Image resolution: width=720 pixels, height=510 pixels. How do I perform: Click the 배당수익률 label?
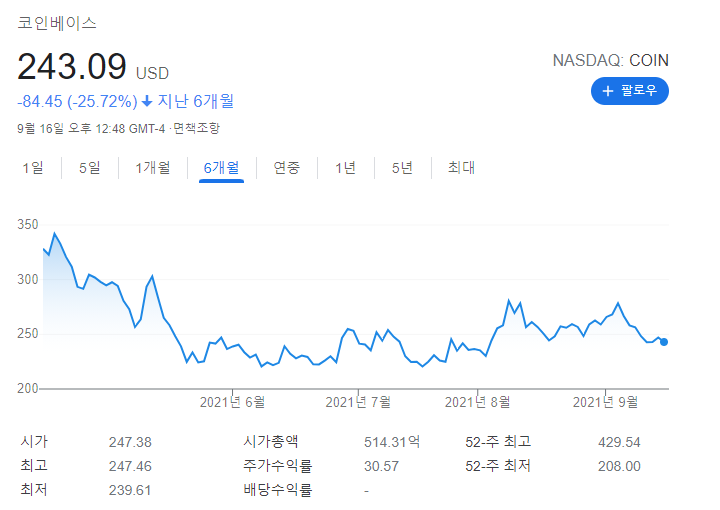pos(278,490)
